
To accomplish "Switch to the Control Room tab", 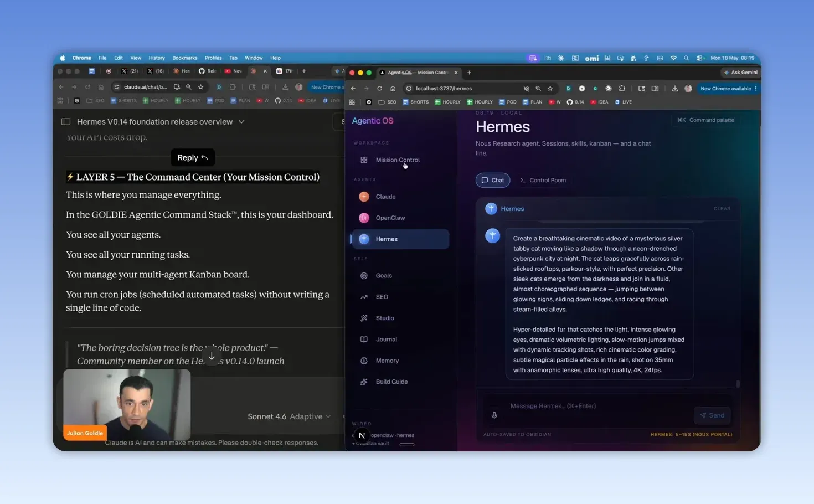I will click(x=543, y=181).
